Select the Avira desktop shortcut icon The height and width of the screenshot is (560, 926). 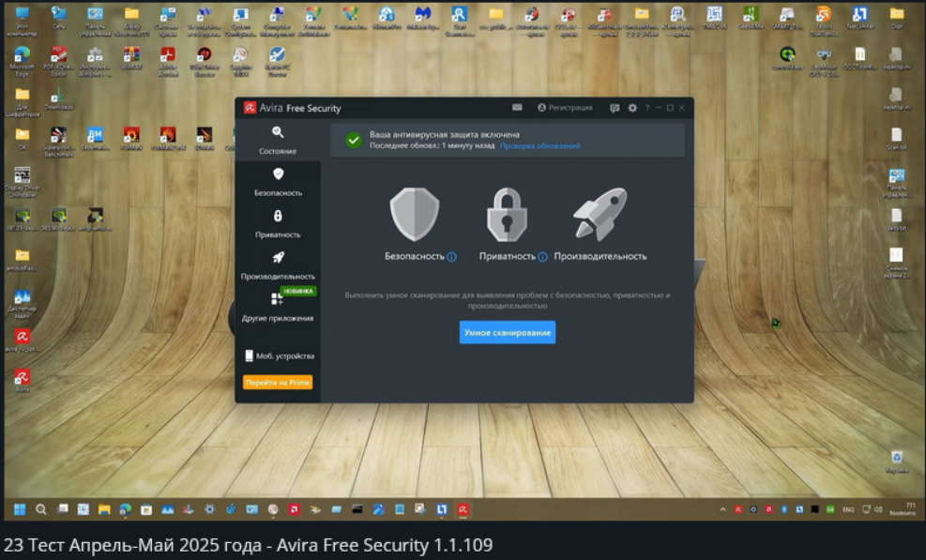22,381
